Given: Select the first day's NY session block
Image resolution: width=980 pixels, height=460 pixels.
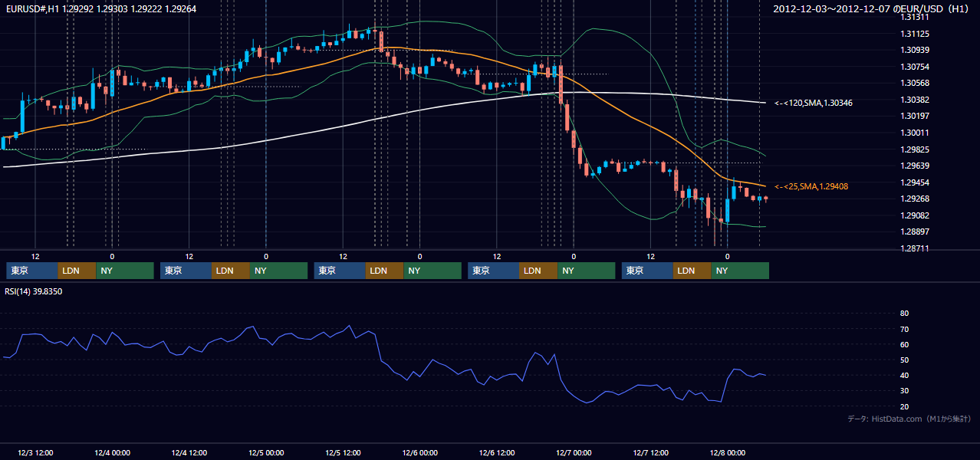Looking at the screenshot, I should click(124, 271).
